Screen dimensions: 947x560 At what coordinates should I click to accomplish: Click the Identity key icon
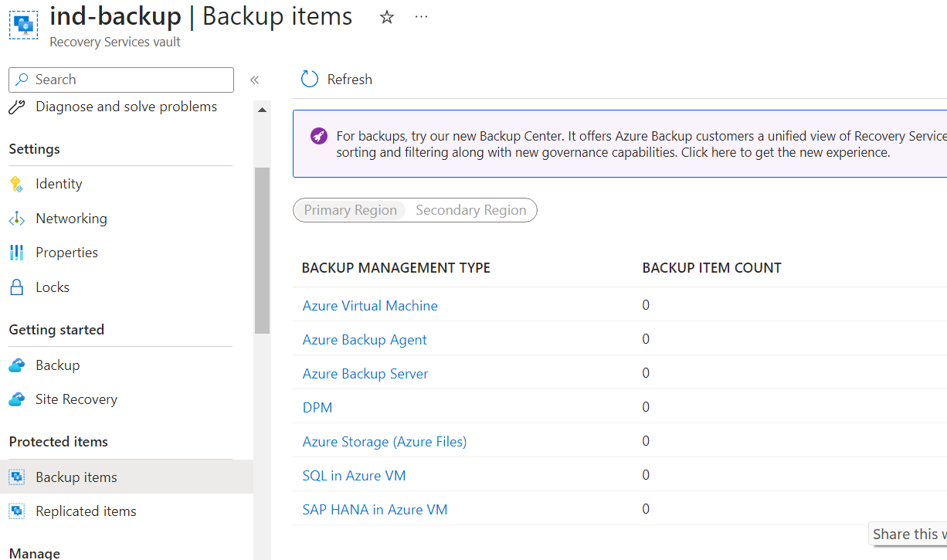pos(16,184)
